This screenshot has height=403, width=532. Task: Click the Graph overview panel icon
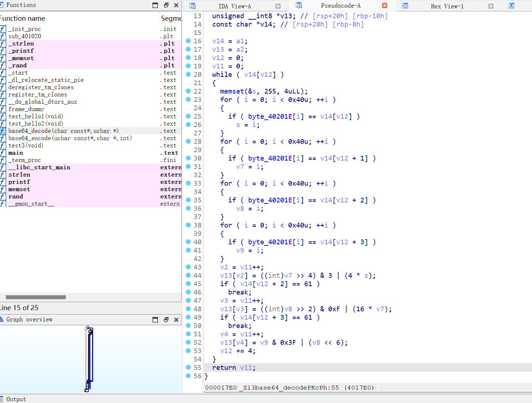point(3,319)
